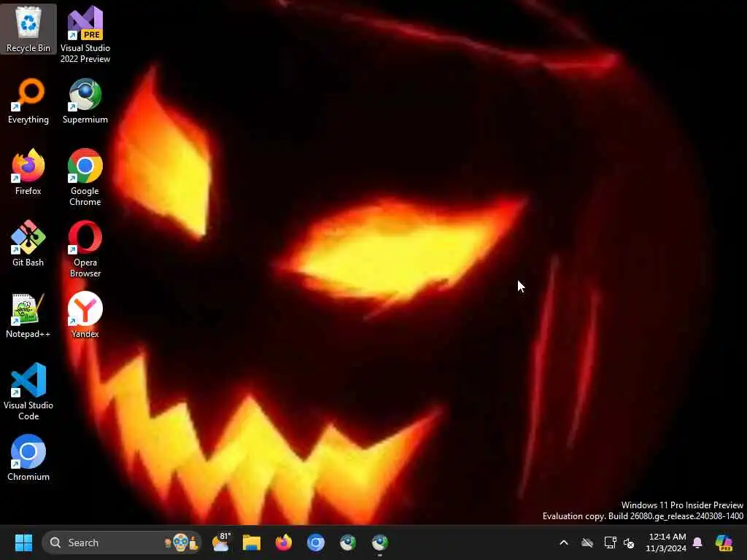
Task: Open the clock showing 12:14 AM
Action: (x=667, y=542)
